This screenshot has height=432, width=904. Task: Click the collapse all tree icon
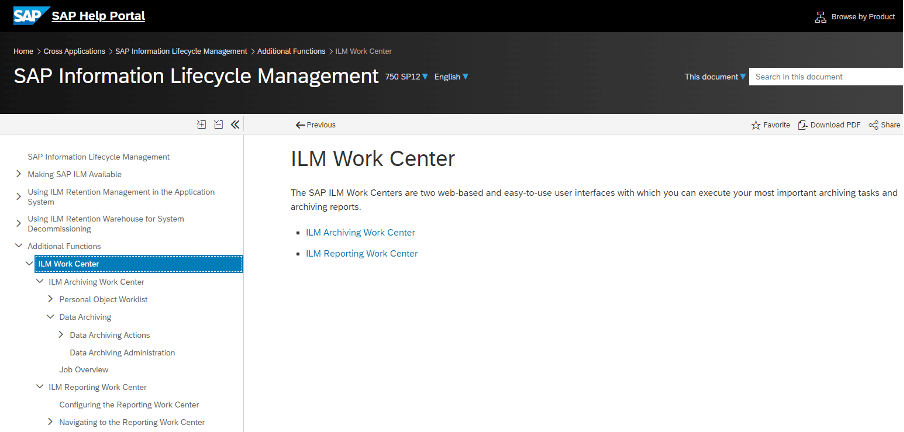point(219,124)
